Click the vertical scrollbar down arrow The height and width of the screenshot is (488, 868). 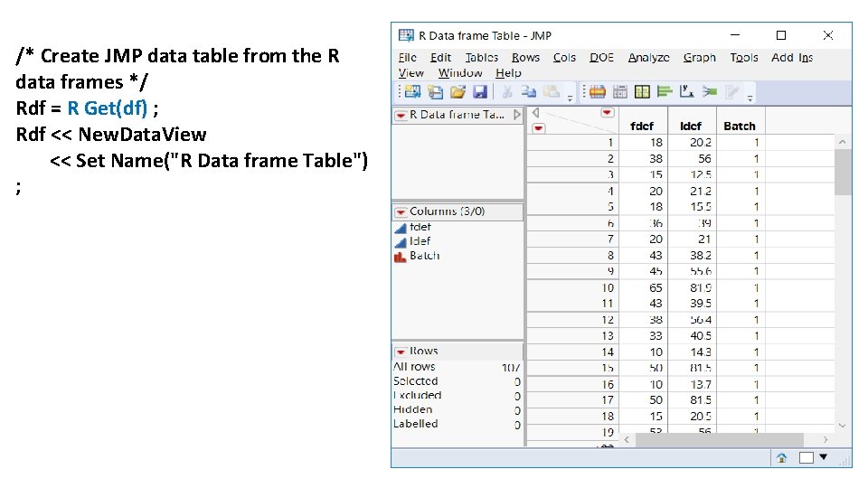[x=843, y=426]
